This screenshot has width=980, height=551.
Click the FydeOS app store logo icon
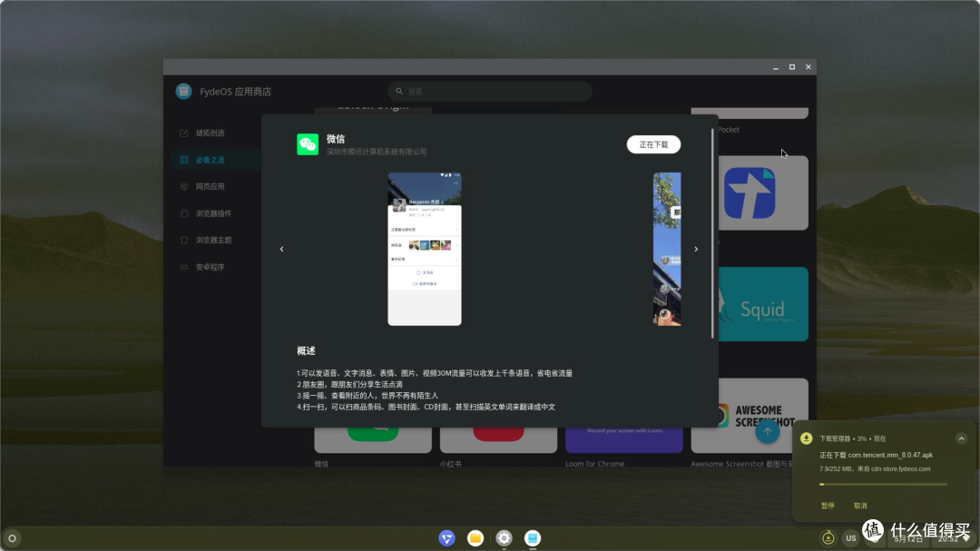coord(183,92)
